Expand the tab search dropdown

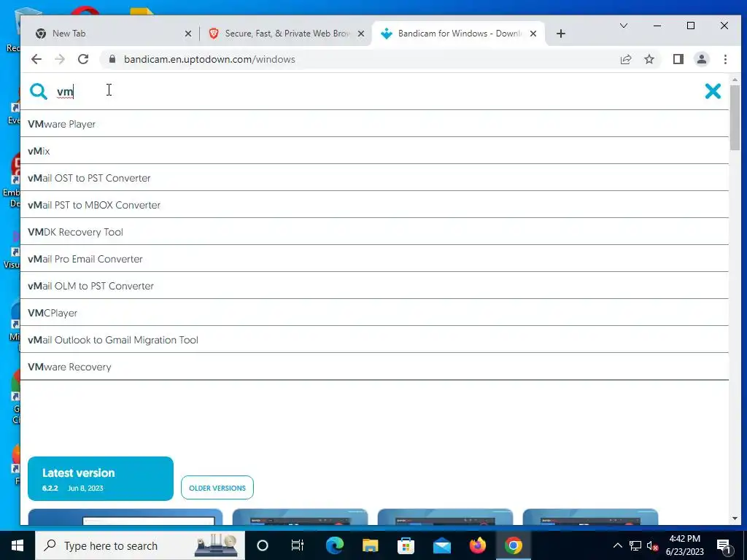point(623,26)
